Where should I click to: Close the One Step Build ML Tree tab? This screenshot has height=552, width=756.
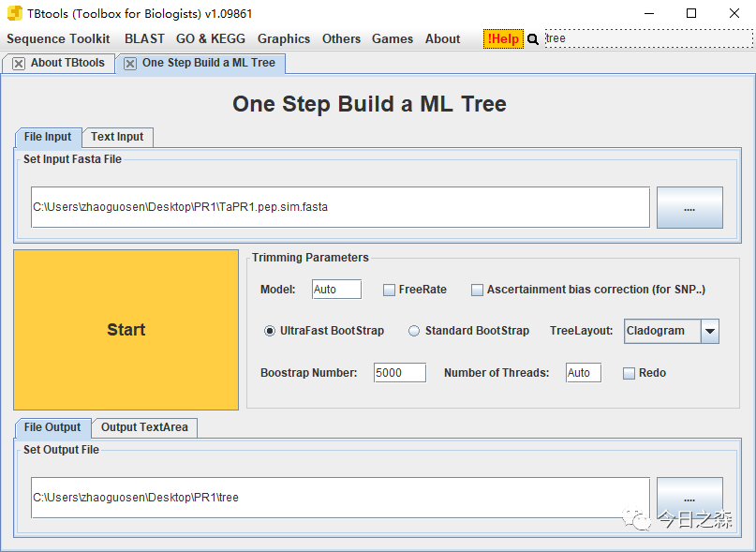pos(129,63)
